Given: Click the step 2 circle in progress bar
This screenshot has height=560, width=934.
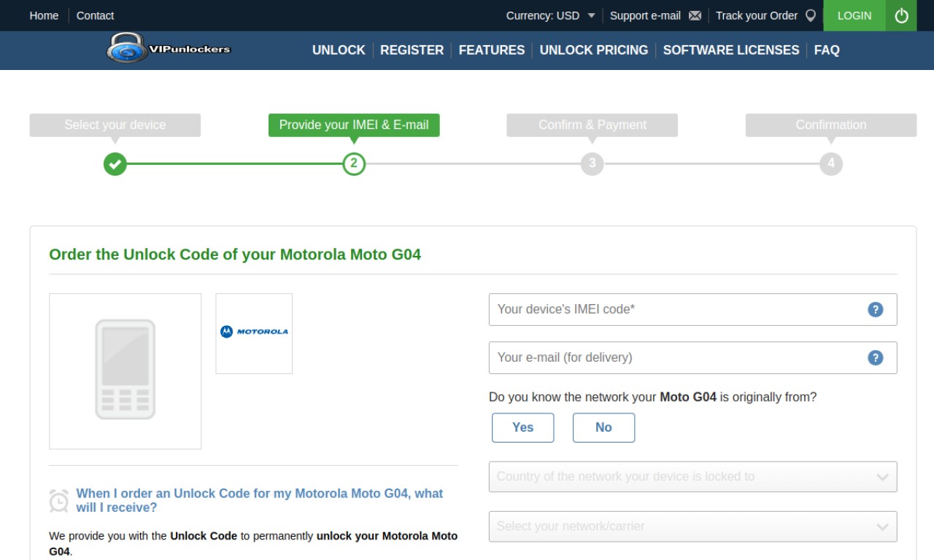Looking at the screenshot, I should coord(354,163).
